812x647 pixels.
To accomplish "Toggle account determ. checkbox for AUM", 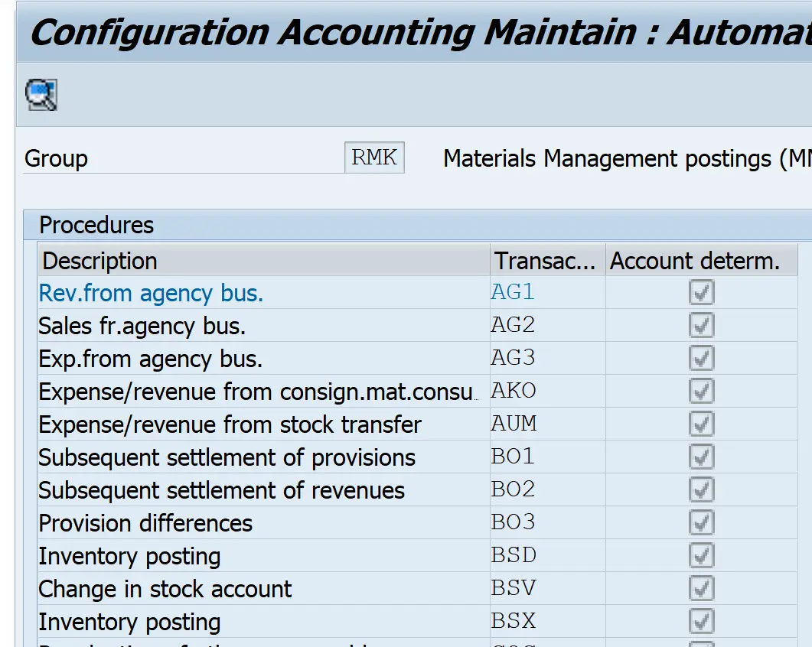I will click(x=702, y=424).
